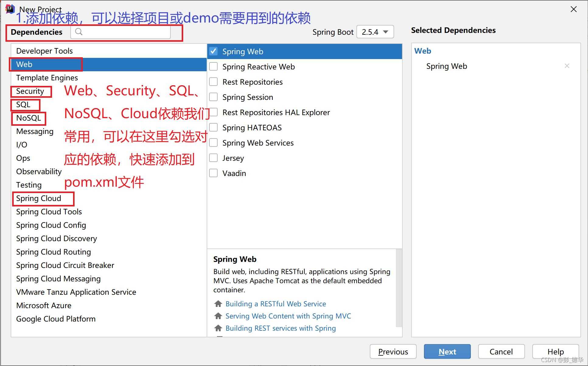Click Serving Web Content with Spring MVC link
This screenshot has height=366, width=588.
(x=288, y=315)
